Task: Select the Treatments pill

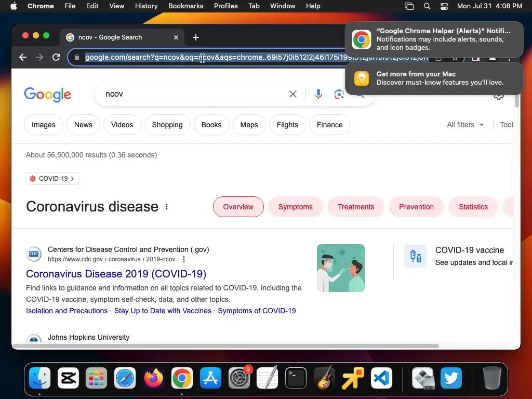Action: [355, 207]
